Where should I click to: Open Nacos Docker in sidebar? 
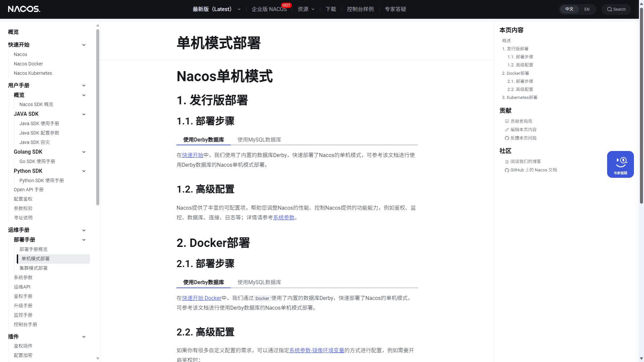28,64
